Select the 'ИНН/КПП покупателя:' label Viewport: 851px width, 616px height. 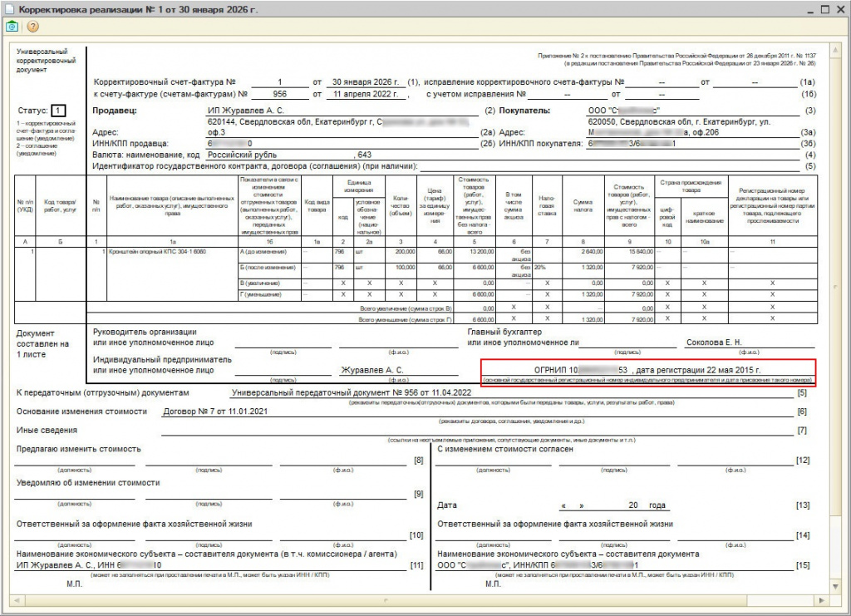click(540, 144)
